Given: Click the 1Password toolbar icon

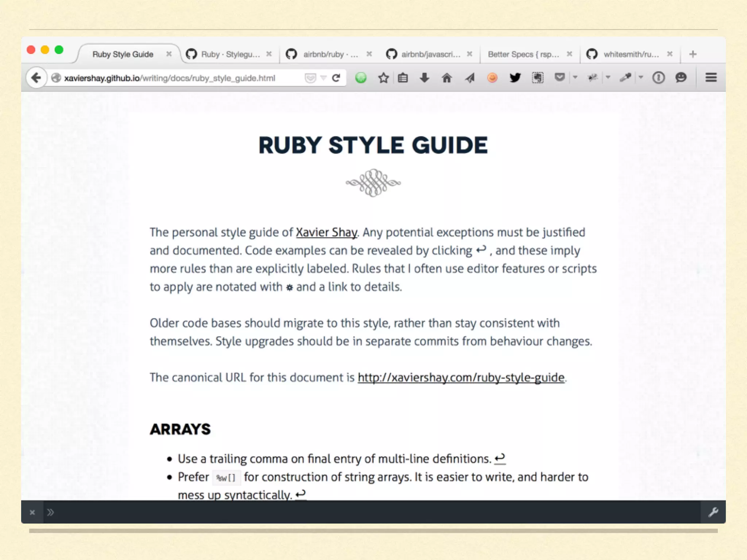Looking at the screenshot, I should [x=658, y=78].
